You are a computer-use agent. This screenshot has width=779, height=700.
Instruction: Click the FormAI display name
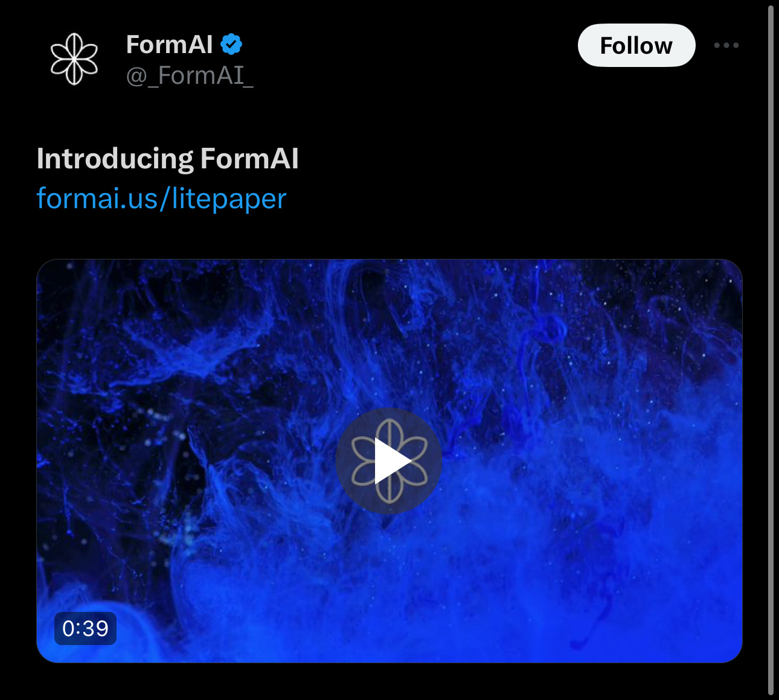169,45
